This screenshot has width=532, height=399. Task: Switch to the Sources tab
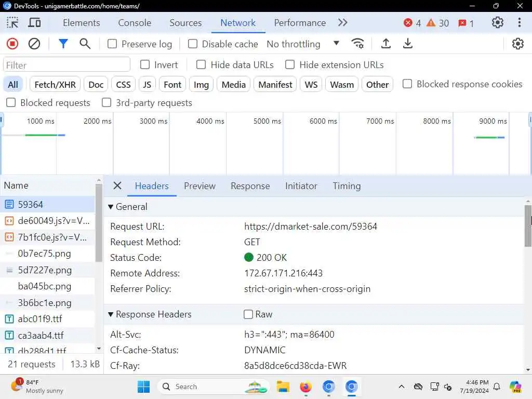pyautogui.click(x=185, y=23)
